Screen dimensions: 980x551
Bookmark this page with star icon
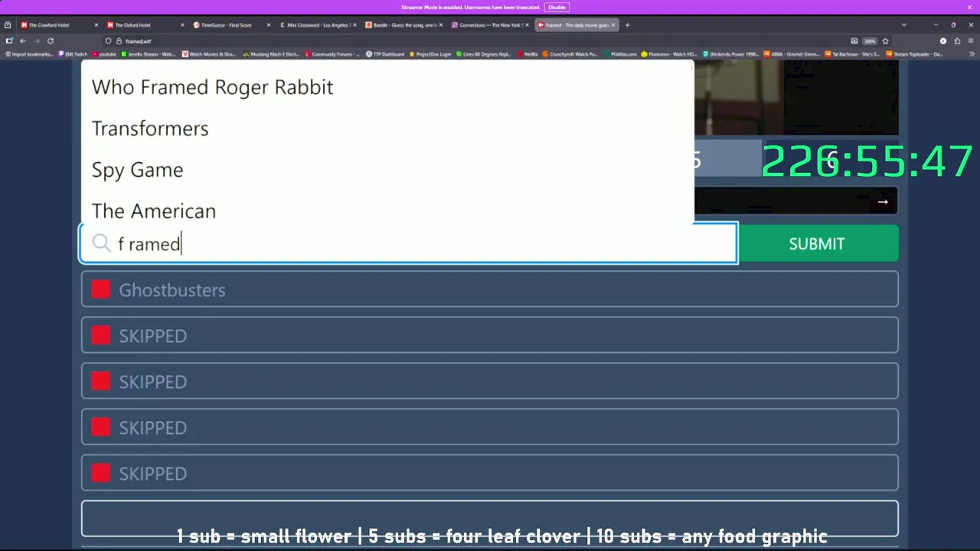coord(885,41)
